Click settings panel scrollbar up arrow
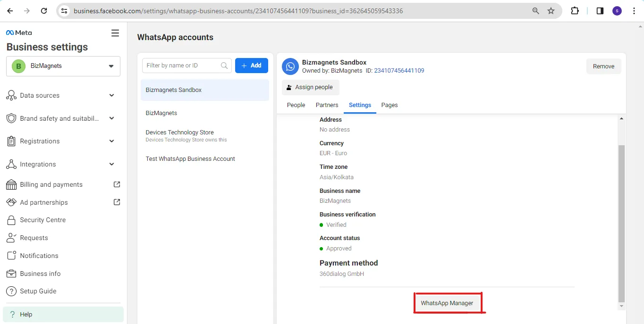Viewport: 644px width, 324px height. click(x=621, y=119)
